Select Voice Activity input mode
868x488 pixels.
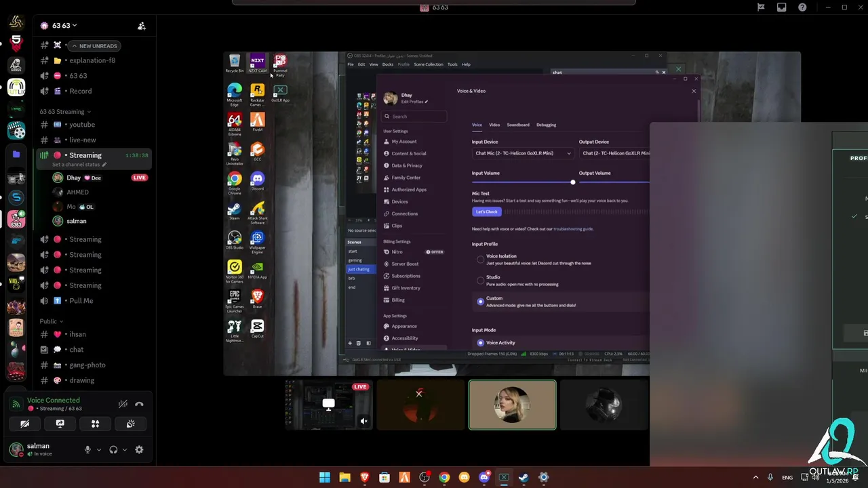[x=481, y=343]
